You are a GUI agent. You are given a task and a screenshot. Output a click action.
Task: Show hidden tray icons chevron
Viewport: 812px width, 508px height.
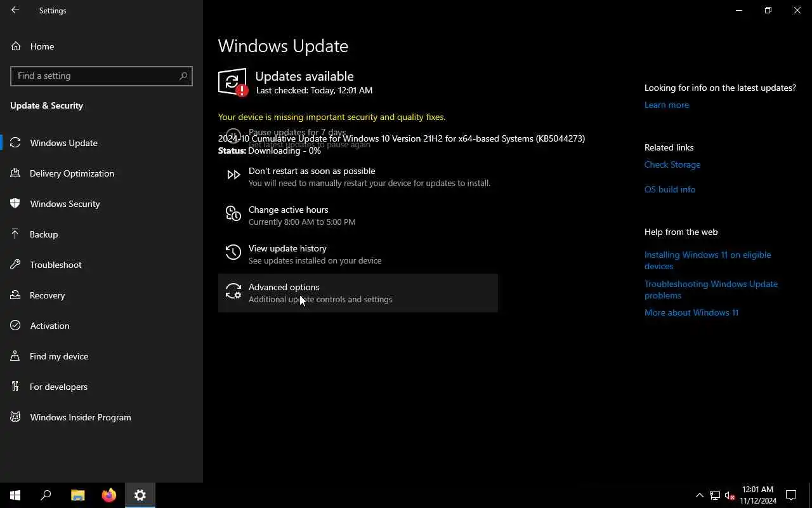coord(700,495)
